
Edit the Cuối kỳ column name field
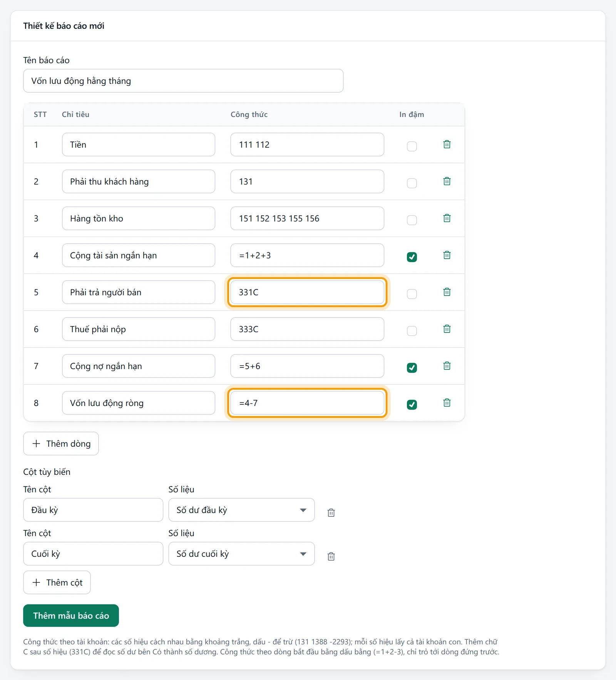point(93,554)
